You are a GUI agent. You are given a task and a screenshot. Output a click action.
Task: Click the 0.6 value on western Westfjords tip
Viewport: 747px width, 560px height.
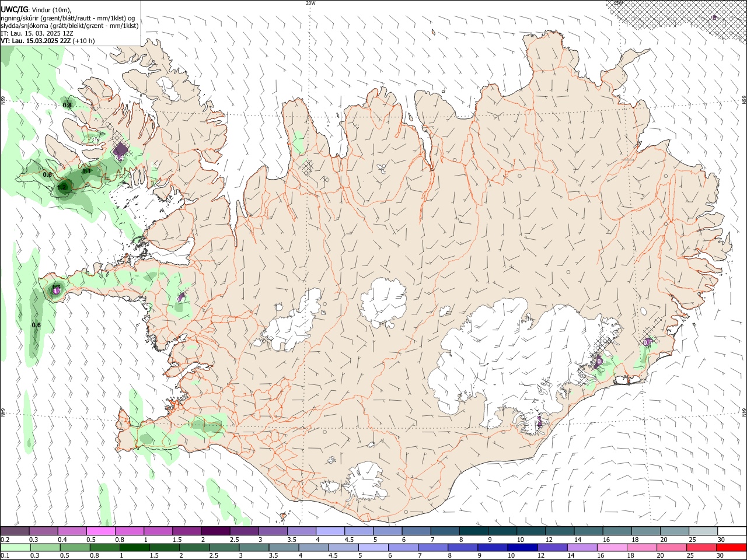click(47, 174)
